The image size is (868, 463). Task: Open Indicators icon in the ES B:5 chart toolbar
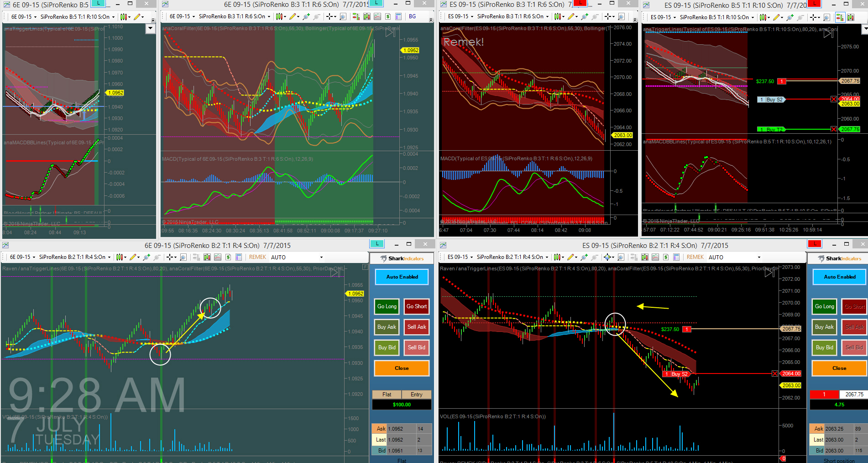(x=851, y=17)
